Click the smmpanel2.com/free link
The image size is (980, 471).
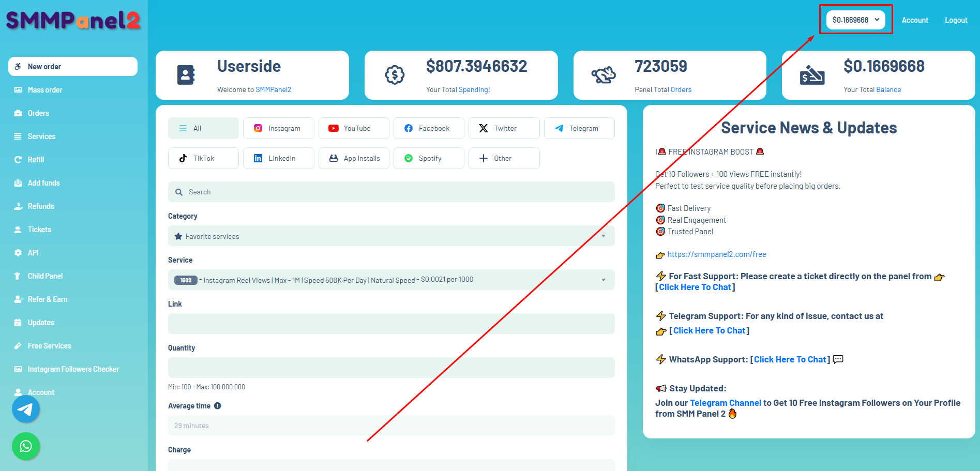click(x=717, y=254)
